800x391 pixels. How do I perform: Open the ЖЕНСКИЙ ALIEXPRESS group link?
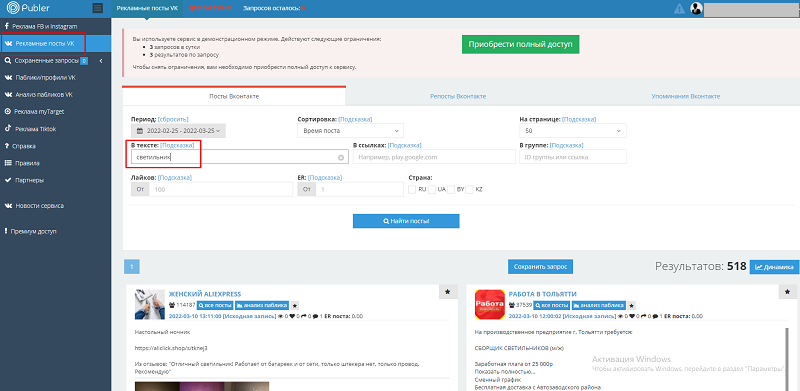click(x=205, y=294)
